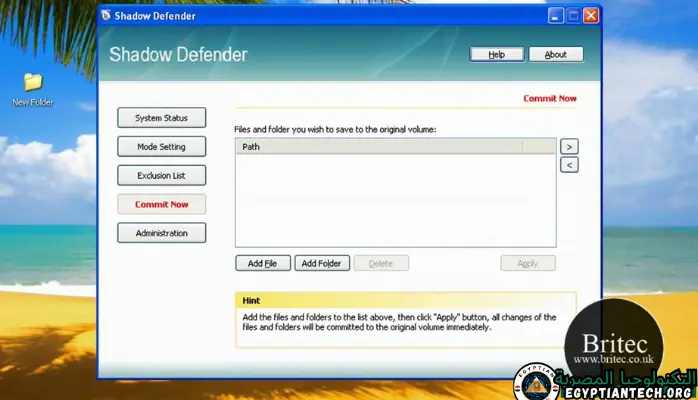698x400 pixels.
Task: Click the Path column header
Action: [393, 146]
